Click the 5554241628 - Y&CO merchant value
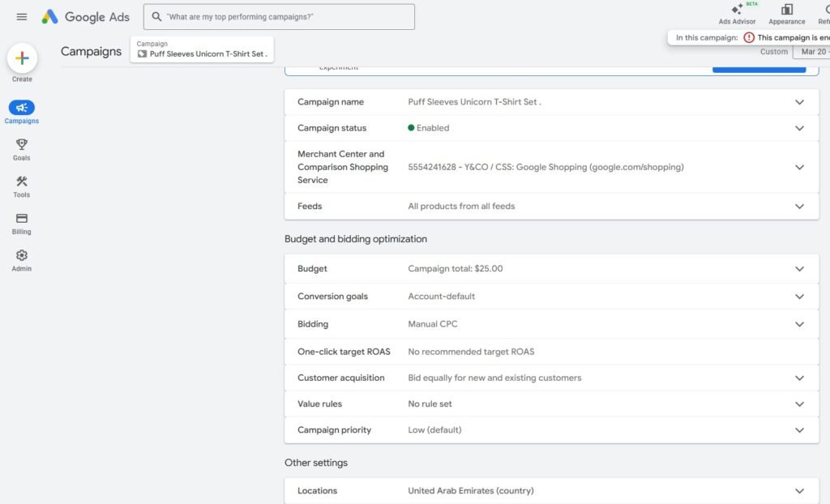The image size is (830, 504). pos(545,167)
